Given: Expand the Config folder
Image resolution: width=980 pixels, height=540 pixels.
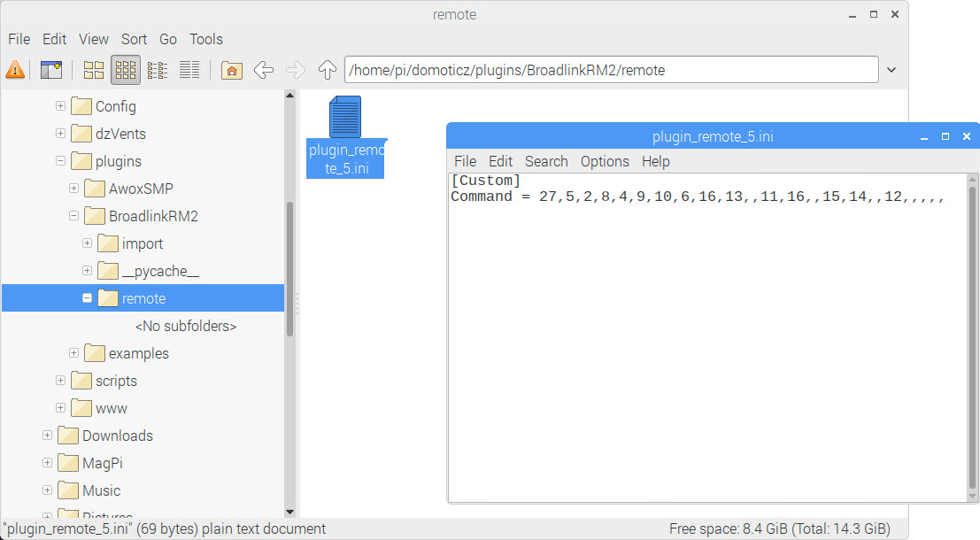Looking at the screenshot, I should (x=60, y=105).
